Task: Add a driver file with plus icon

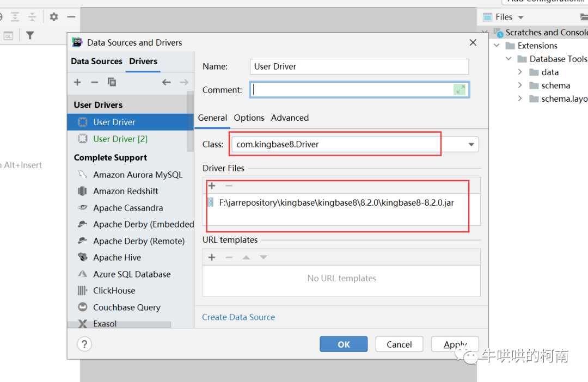Action: [x=212, y=186]
